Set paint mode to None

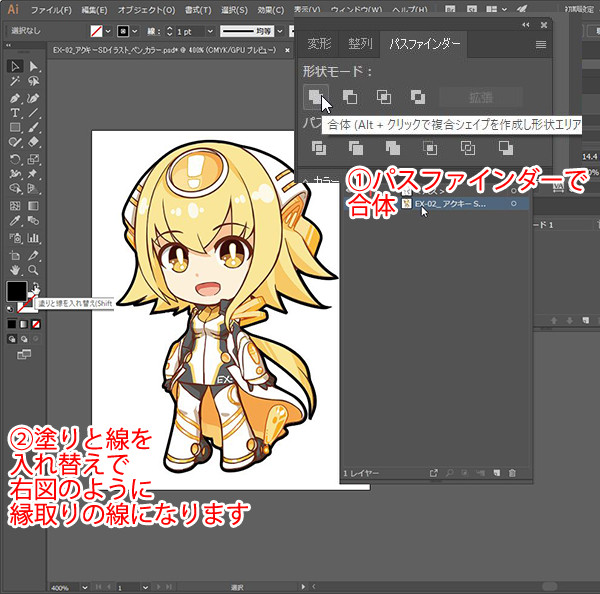point(36,324)
